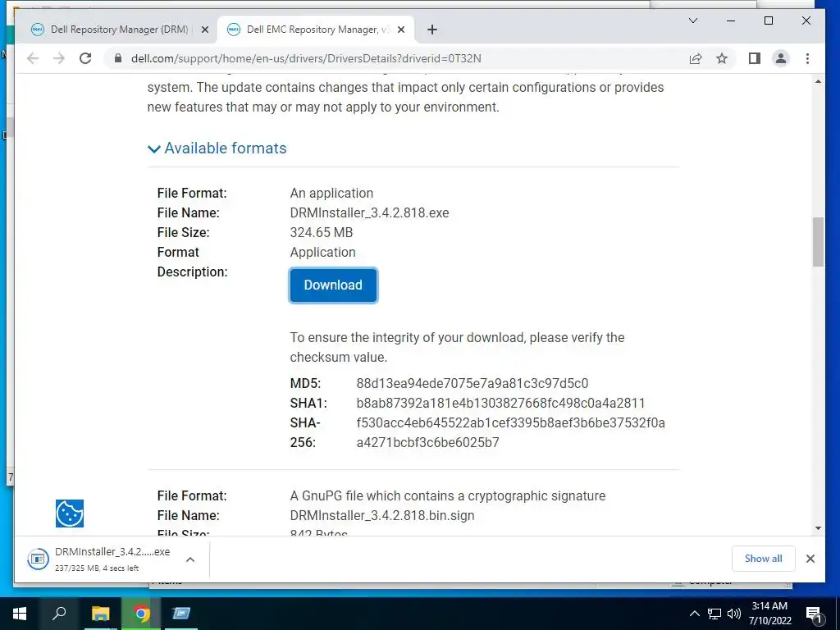This screenshot has height=630, width=840.
Task: Maximize the Chrome window
Action: [768, 21]
